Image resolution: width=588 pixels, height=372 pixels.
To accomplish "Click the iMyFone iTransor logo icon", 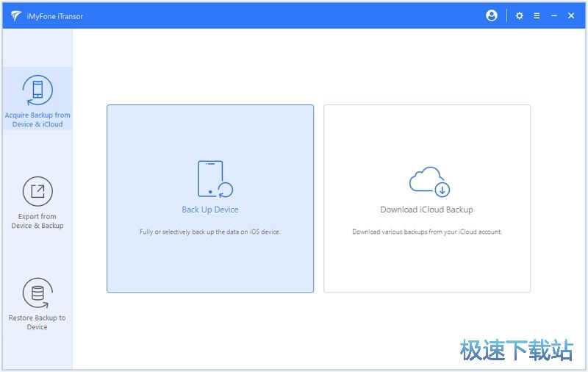I will pos(15,15).
